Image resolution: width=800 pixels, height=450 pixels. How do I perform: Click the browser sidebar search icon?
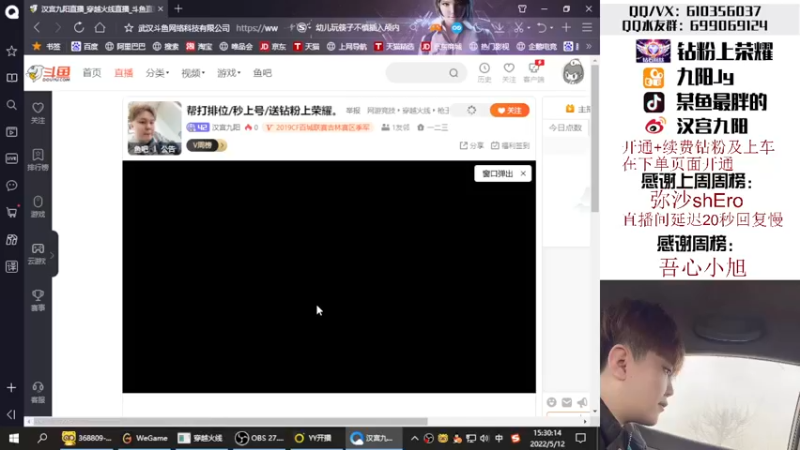11,105
